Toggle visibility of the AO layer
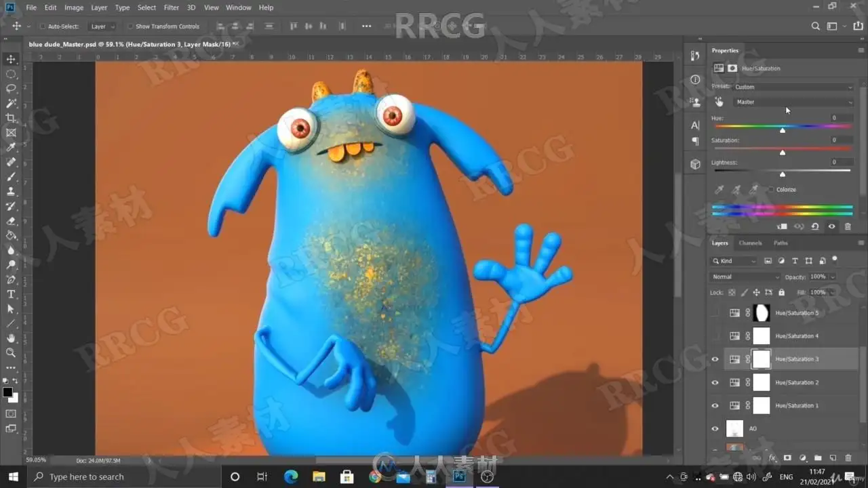The image size is (868, 488). (715, 428)
